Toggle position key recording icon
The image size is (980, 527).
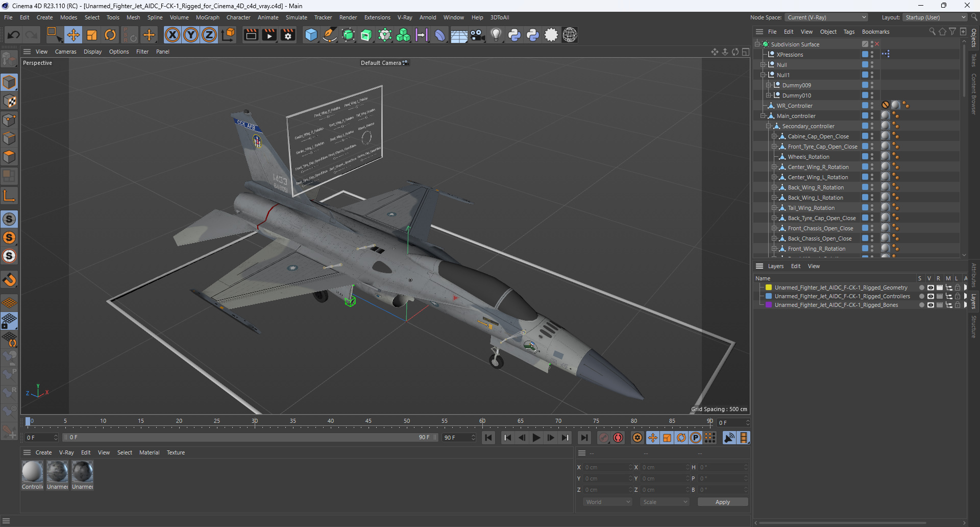[x=652, y=438]
